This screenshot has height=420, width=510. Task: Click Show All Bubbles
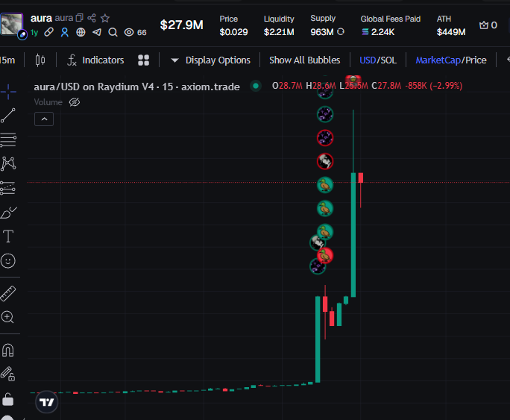[304, 60]
